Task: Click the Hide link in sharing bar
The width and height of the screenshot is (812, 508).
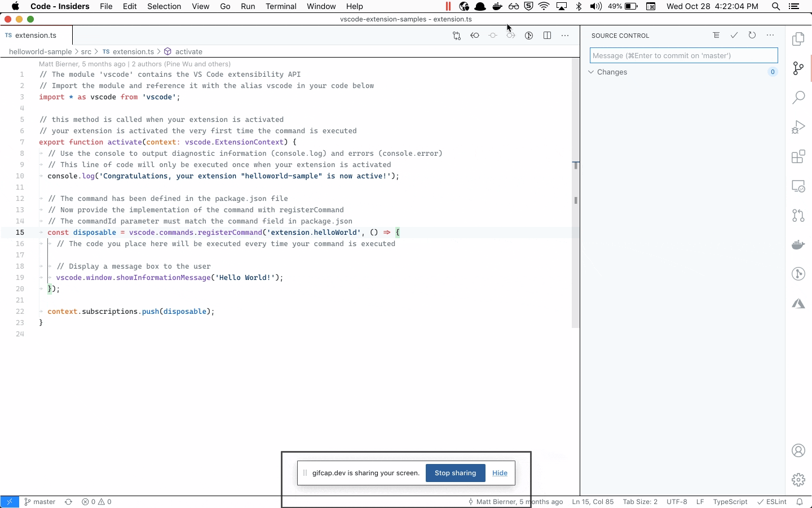Action: (500, 473)
